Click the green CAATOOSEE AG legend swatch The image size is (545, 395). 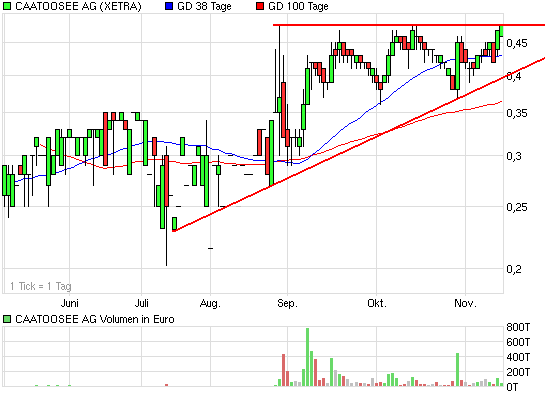pyautogui.click(x=7, y=6)
